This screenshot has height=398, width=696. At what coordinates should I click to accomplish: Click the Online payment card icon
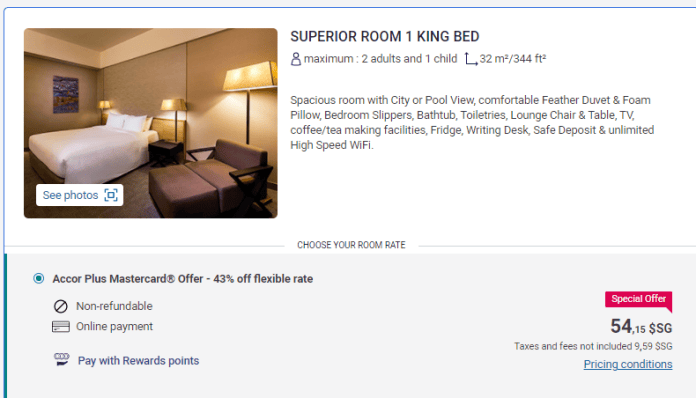click(x=61, y=327)
